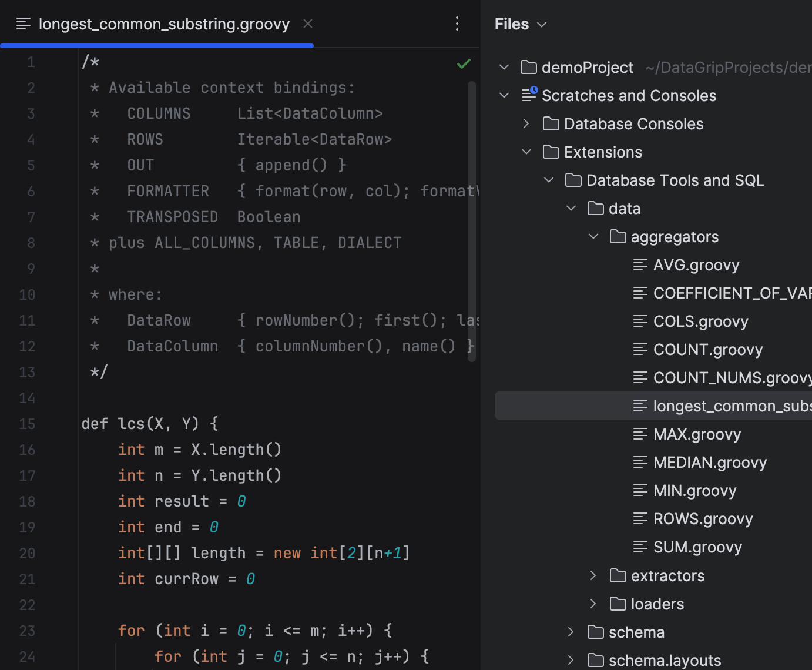Select MAX.groovy in the file tree

697,434
